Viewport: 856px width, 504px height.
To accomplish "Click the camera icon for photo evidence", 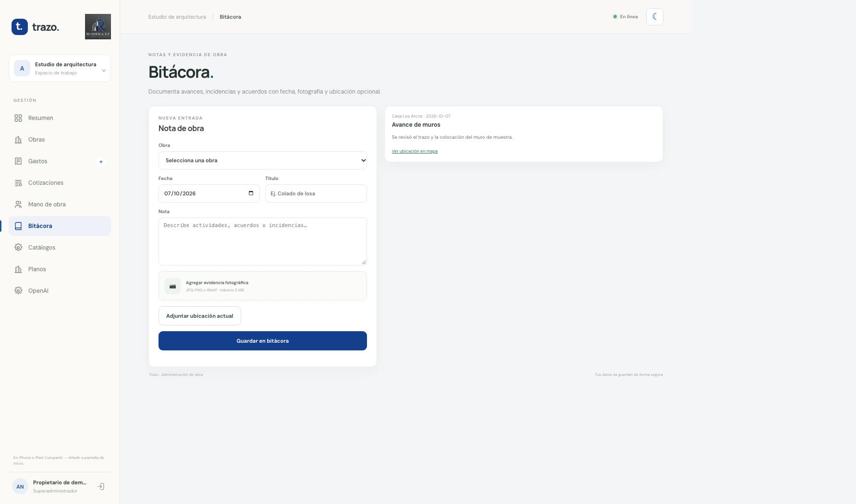I will click(172, 286).
